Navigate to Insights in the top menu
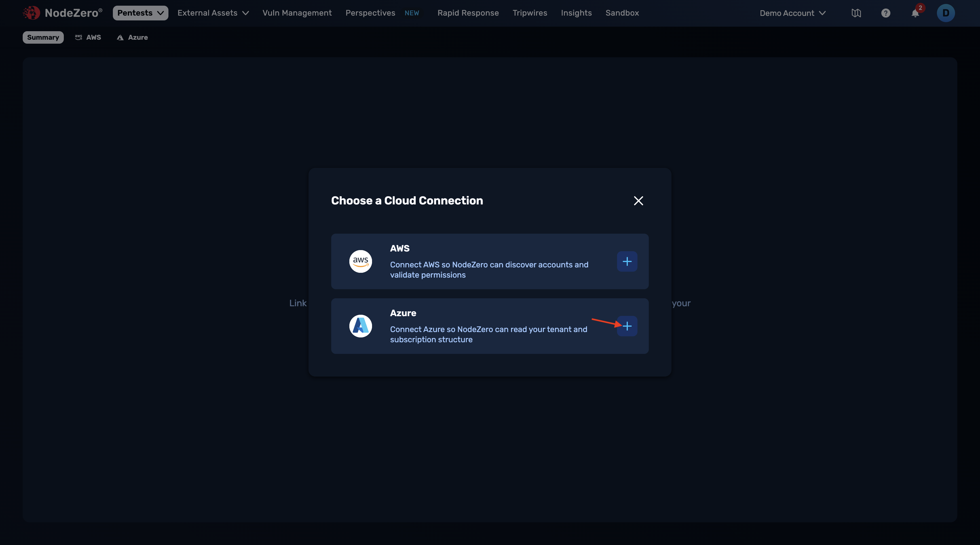Image resolution: width=980 pixels, height=545 pixels. pos(576,12)
